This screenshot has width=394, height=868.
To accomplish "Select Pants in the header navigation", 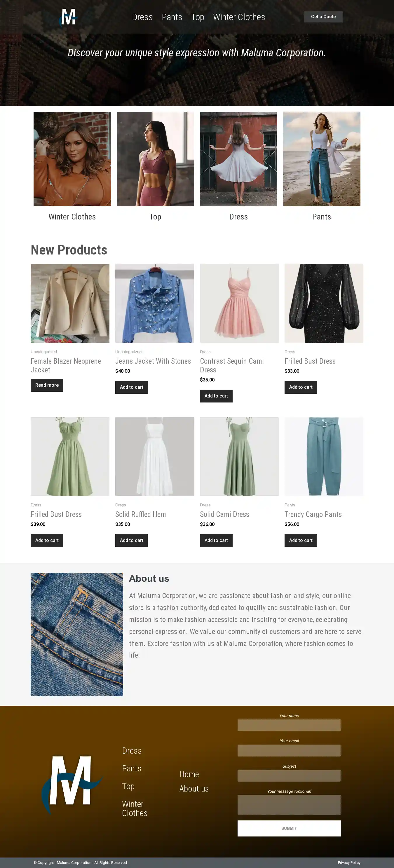I will click(x=172, y=17).
